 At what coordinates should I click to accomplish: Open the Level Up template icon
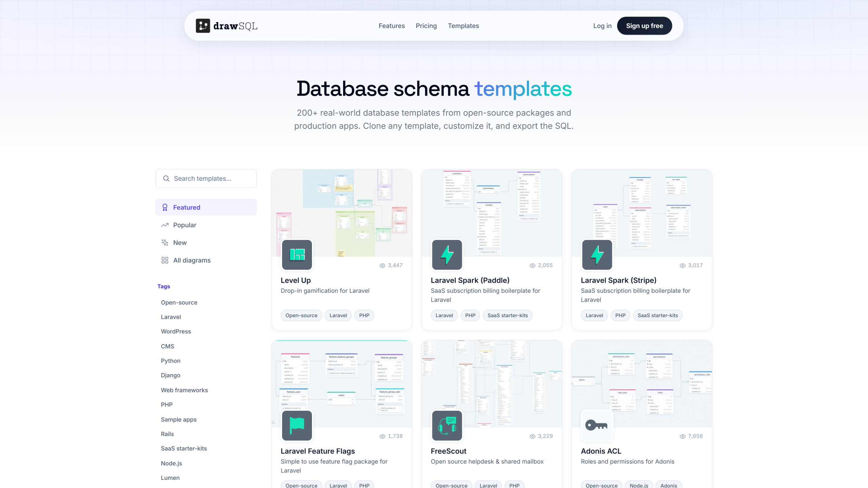click(297, 255)
